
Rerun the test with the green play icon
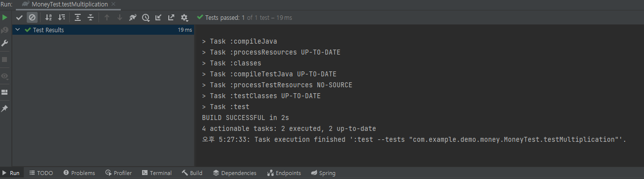pyautogui.click(x=5, y=17)
